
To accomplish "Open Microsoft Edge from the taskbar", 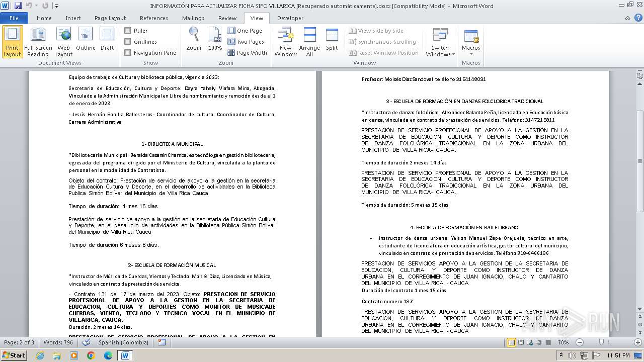I will coord(108,355).
